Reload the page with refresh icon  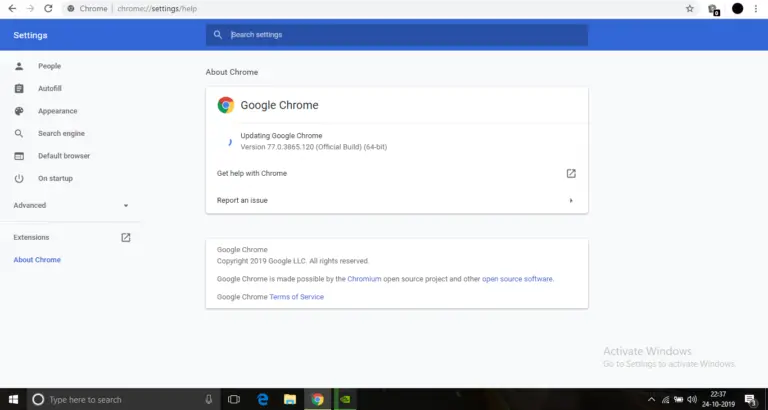tap(48, 8)
